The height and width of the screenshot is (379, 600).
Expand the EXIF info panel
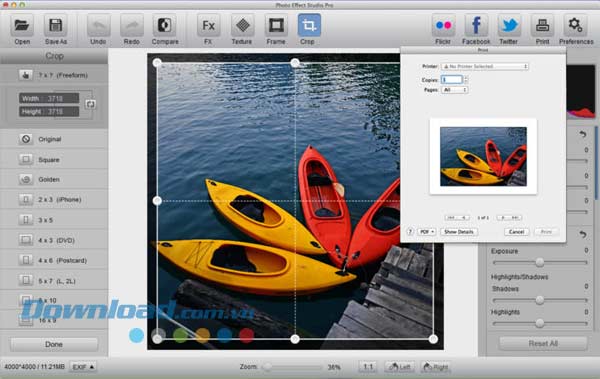click(83, 367)
